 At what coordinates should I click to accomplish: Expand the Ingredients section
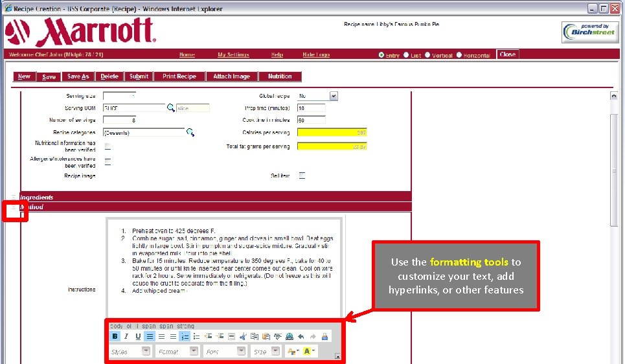pos(14,197)
